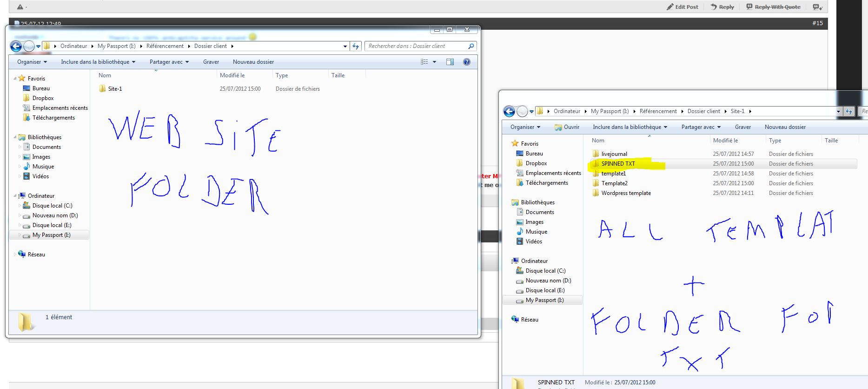868x389 pixels.
Task: Click the search magnifier in Dossier client window
Action: pos(471,46)
